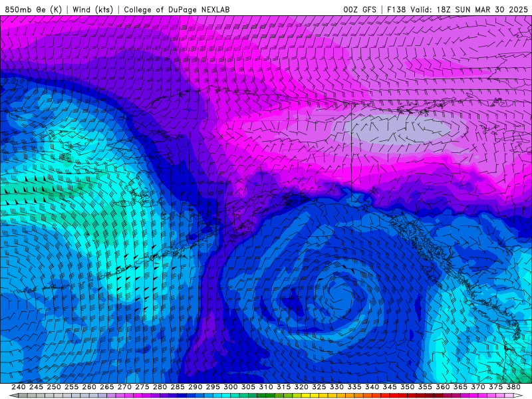Viewport: 532px width, 399px height.
Task: Click the 340 value on the color scale
Action: pyautogui.click(x=372, y=387)
